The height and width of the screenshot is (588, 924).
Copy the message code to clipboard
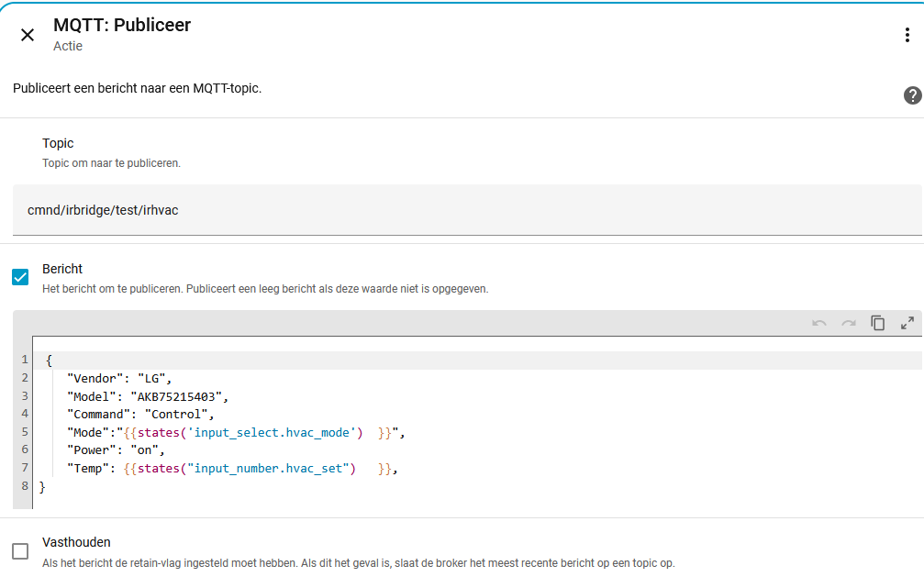[878, 323]
